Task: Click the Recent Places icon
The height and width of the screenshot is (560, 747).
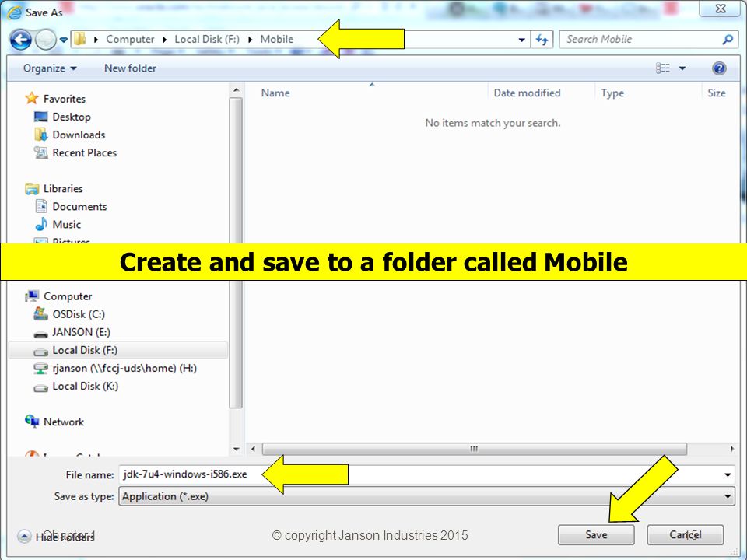Action: 41,153
